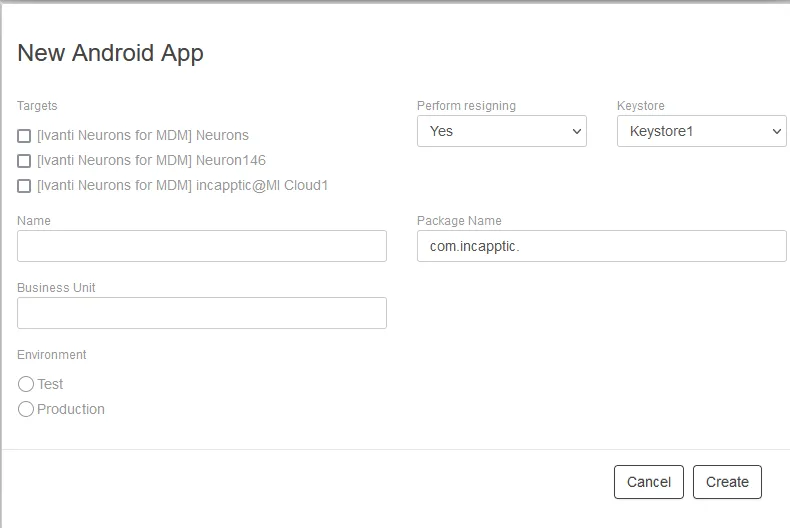The width and height of the screenshot is (790, 528).
Task: Click the Cancel button
Action: point(649,482)
